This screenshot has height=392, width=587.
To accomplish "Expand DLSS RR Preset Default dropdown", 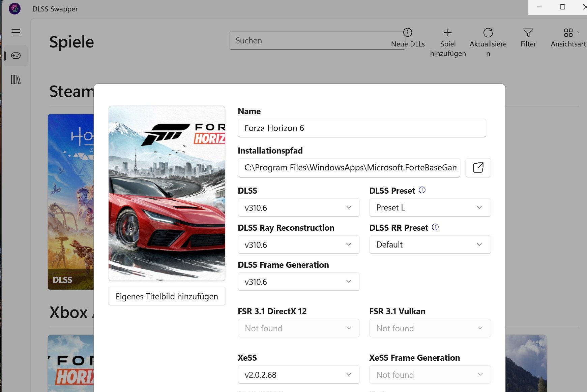I will click(430, 244).
